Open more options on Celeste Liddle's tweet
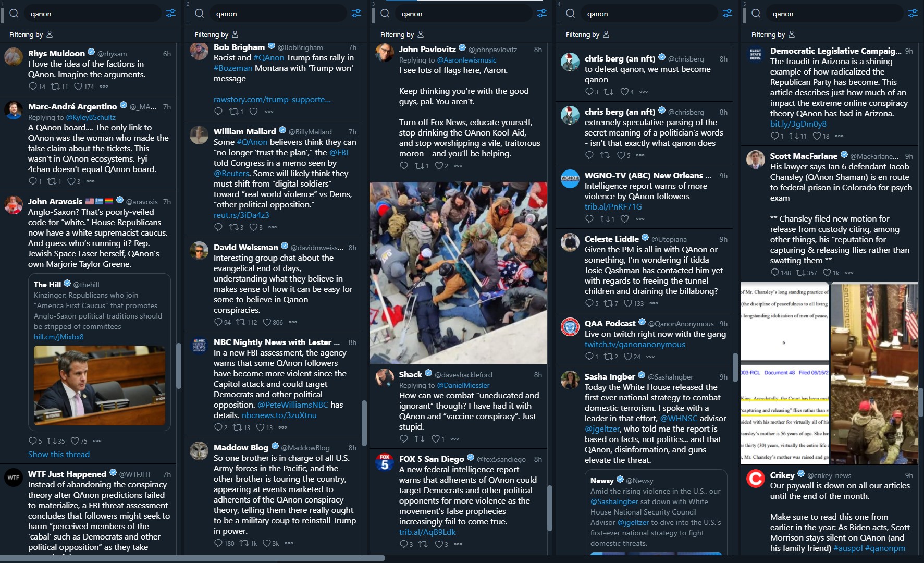 pos(654,303)
